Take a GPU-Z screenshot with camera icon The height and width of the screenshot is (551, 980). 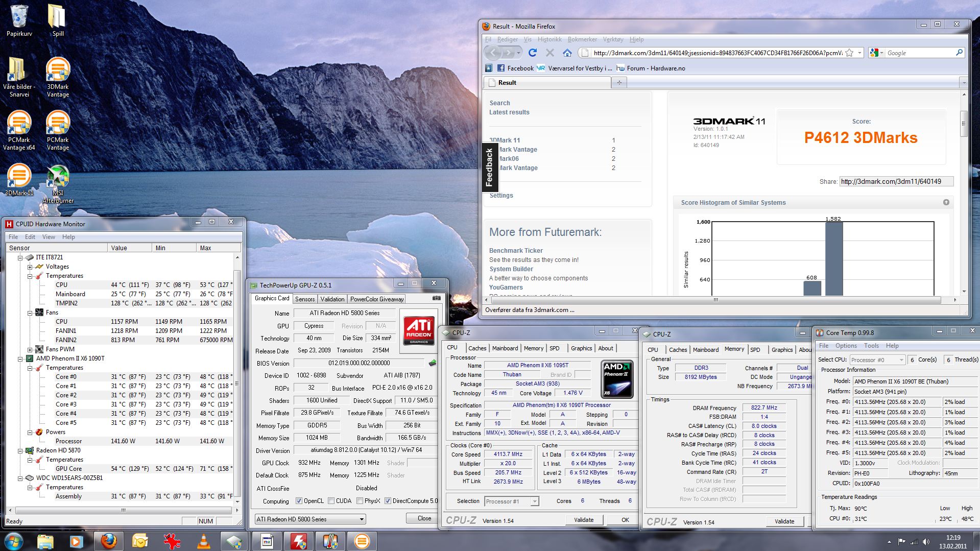[437, 298]
